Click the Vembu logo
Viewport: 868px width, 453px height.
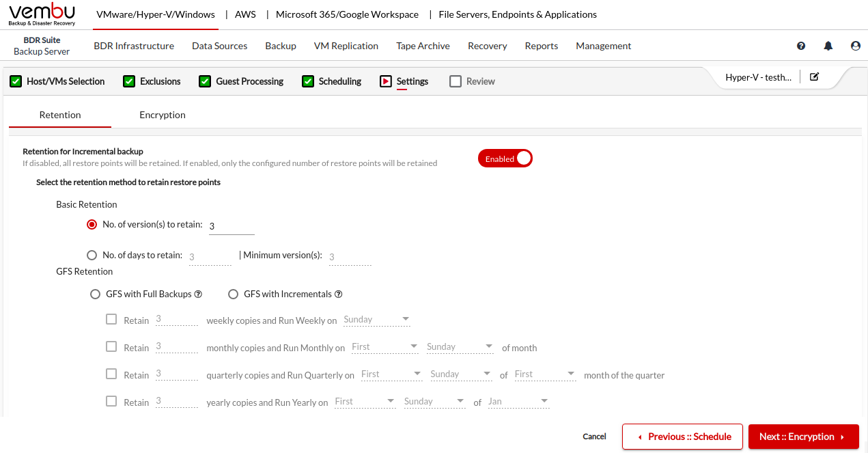pos(42,14)
